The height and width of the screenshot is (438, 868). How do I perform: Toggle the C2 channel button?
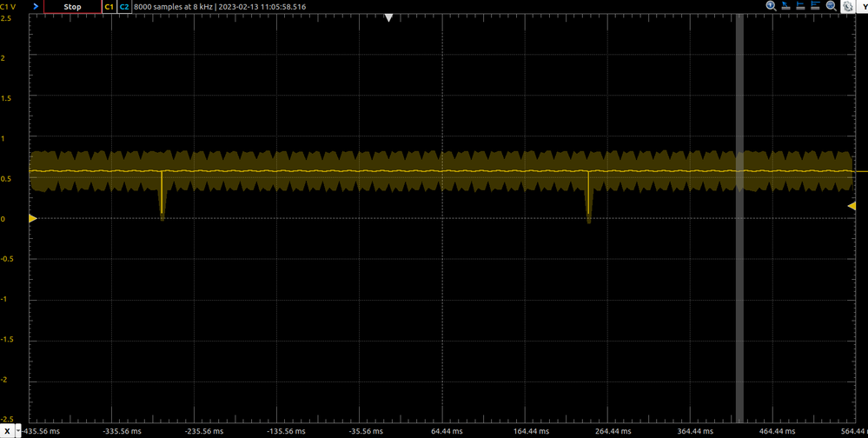pos(124,7)
